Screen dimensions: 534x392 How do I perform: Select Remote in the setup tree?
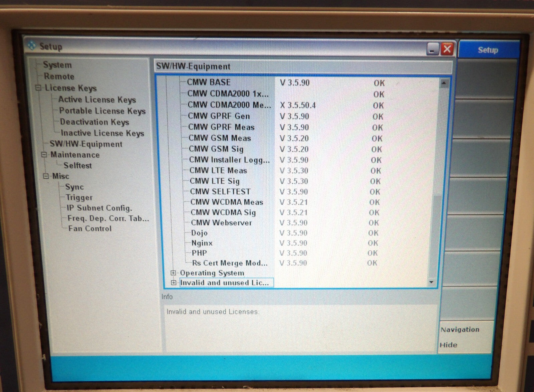tap(59, 76)
